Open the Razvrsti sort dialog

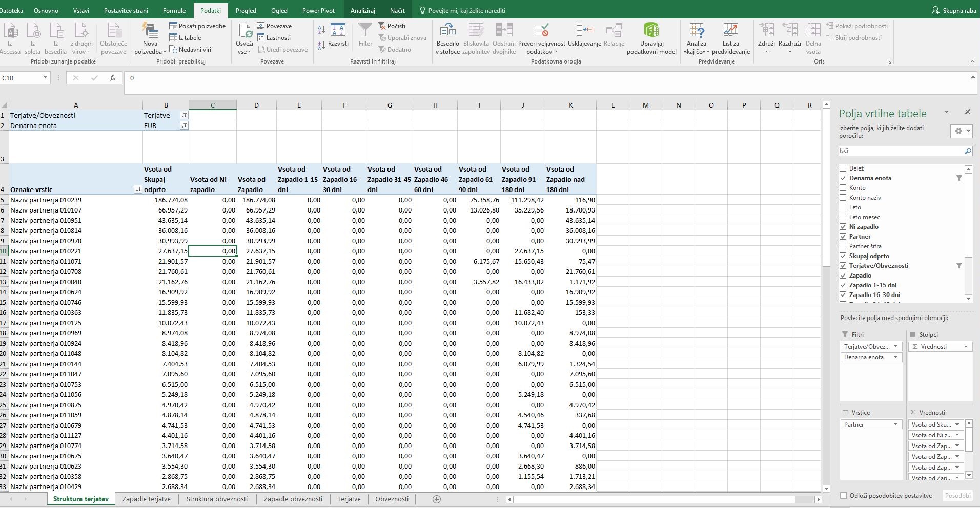(338, 35)
